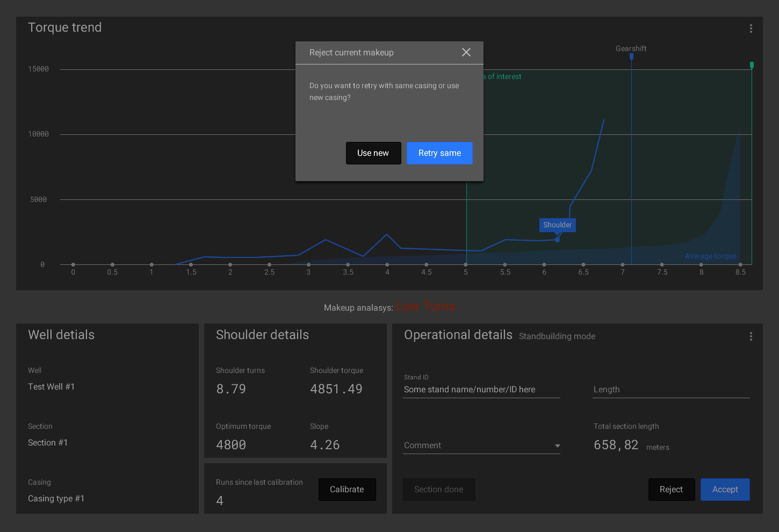Close the Reject current makeup dialog
This screenshot has height=532, width=779.
click(x=466, y=52)
